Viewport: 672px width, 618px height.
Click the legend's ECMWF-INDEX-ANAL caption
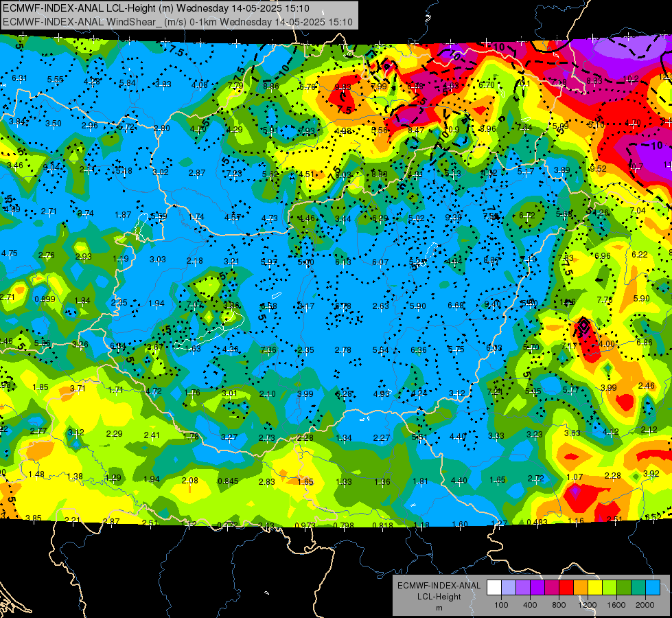439,586
